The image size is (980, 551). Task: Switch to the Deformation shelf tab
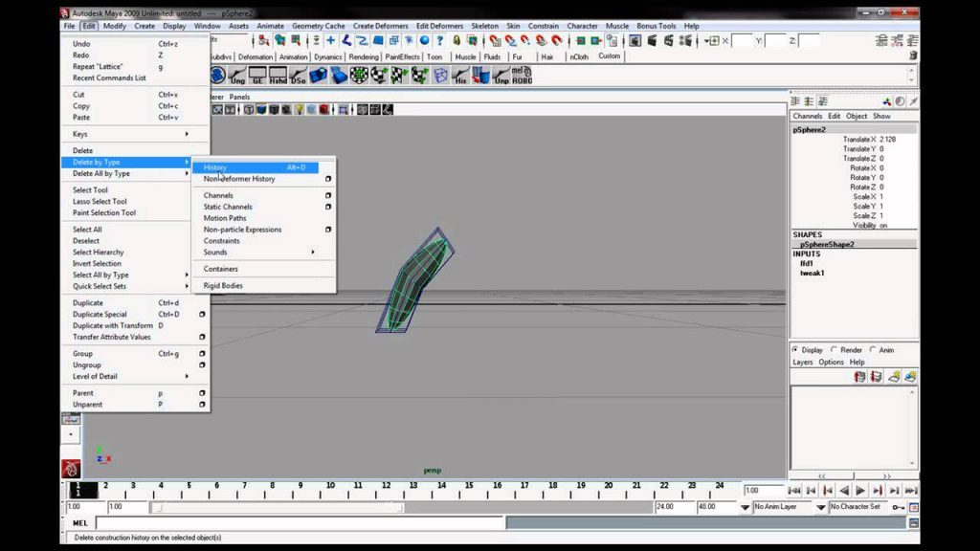tap(256, 56)
